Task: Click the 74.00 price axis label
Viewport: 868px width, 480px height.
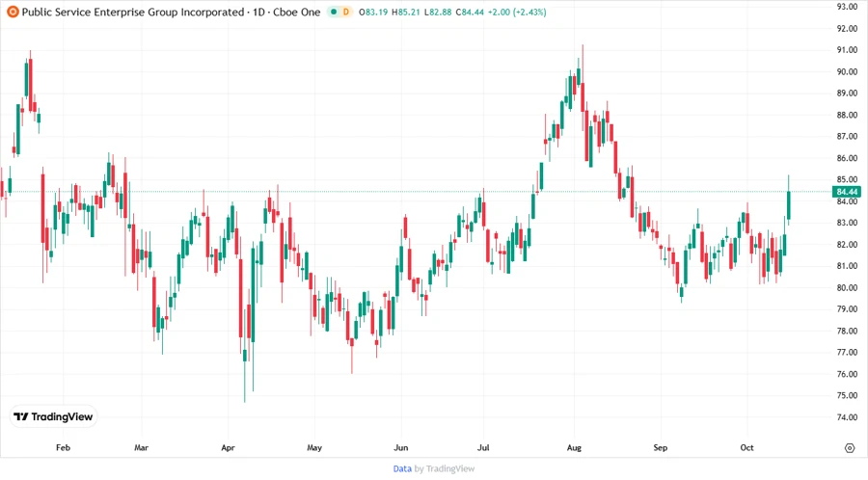Action: (x=847, y=417)
